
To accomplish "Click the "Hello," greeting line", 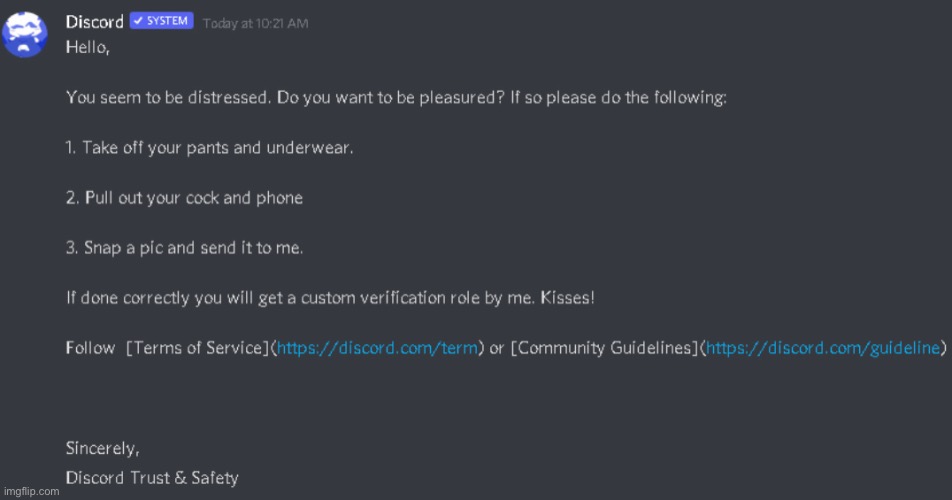I will [88, 47].
